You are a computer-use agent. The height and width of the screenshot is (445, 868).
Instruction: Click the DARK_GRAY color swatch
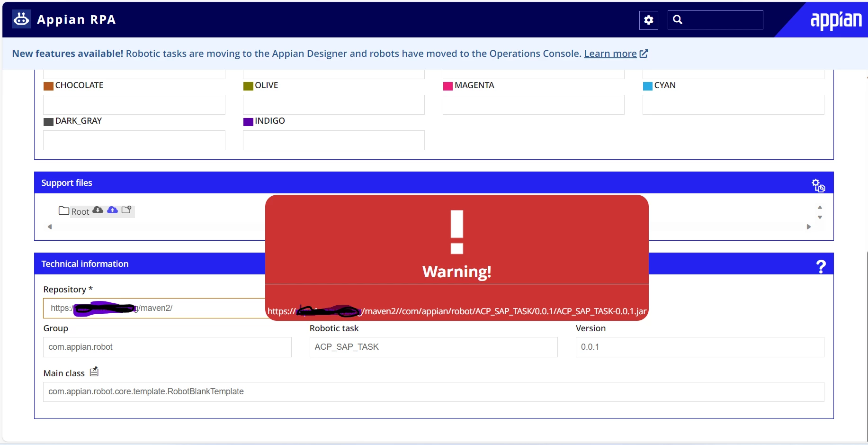click(48, 122)
